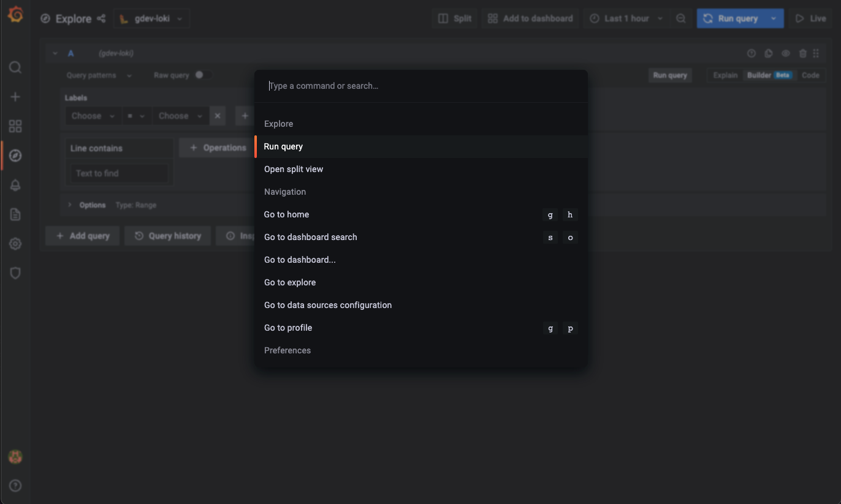Open the Alerting bell icon in sidebar
The width and height of the screenshot is (841, 504).
(15, 186)
